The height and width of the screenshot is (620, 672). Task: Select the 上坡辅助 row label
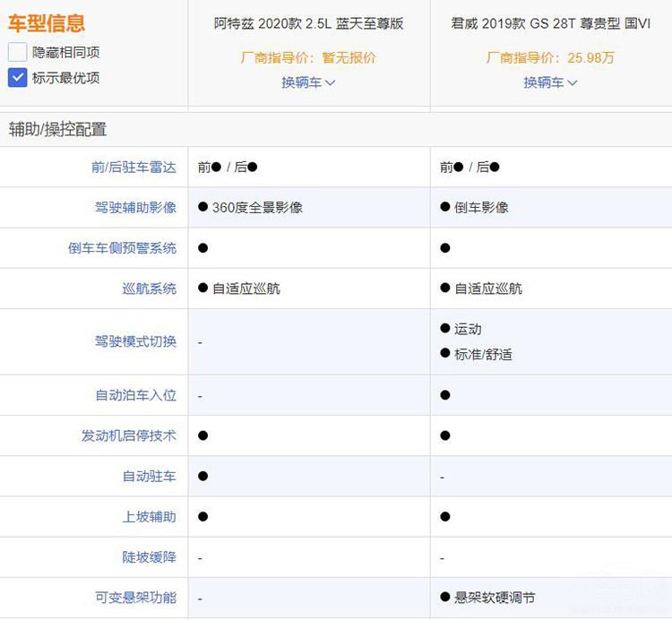click(x=149, y=516)
